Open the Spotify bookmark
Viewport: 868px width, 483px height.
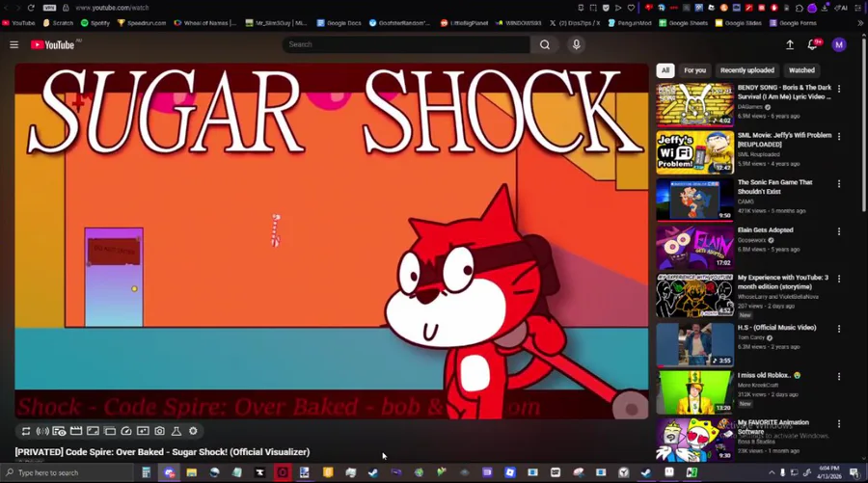(95, 23)
